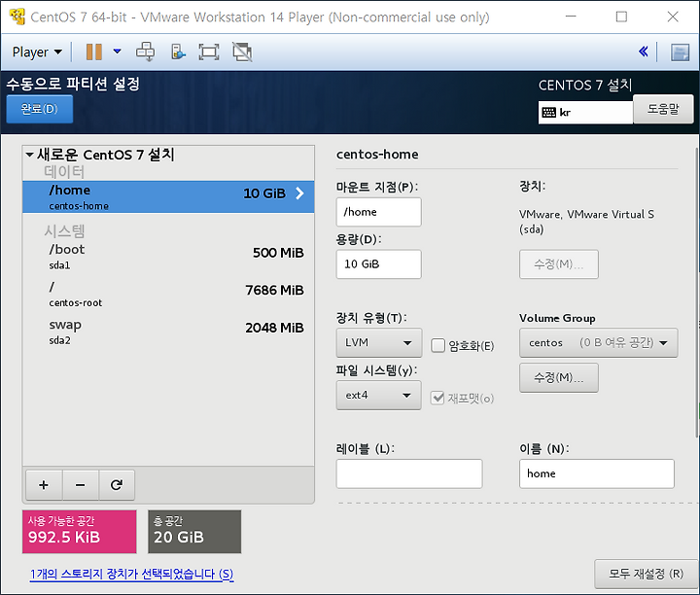Viewport: 700px width, 595px height.
Task: Click the VMware Virtual S (sda) device text
Action: 586,222
